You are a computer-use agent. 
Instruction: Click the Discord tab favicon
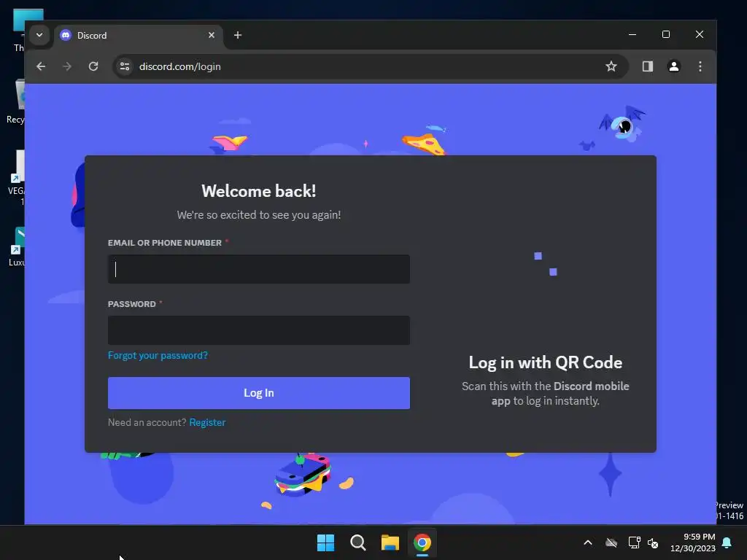(x=66, y=35)
